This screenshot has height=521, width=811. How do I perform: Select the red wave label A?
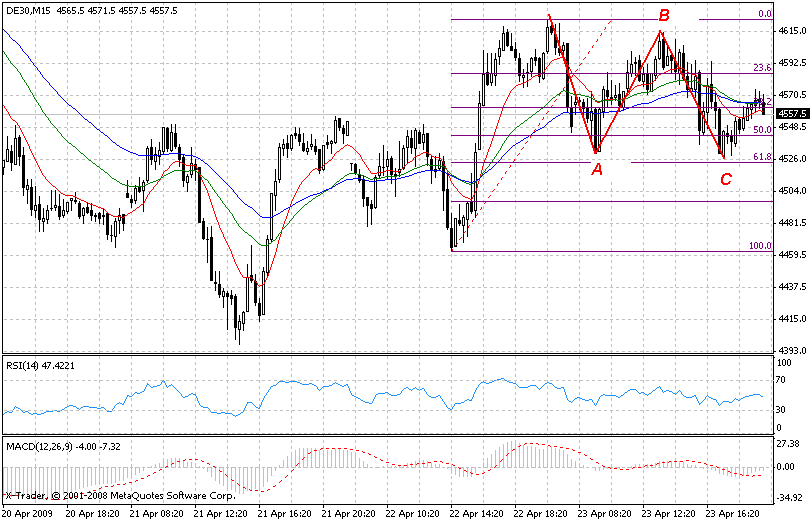tap(597, 169)
